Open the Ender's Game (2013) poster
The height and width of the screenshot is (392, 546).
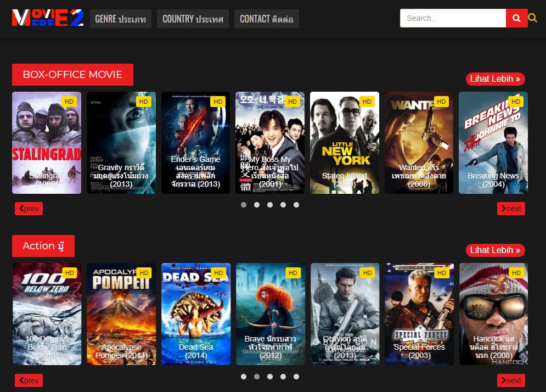click(x=196, y=143)
